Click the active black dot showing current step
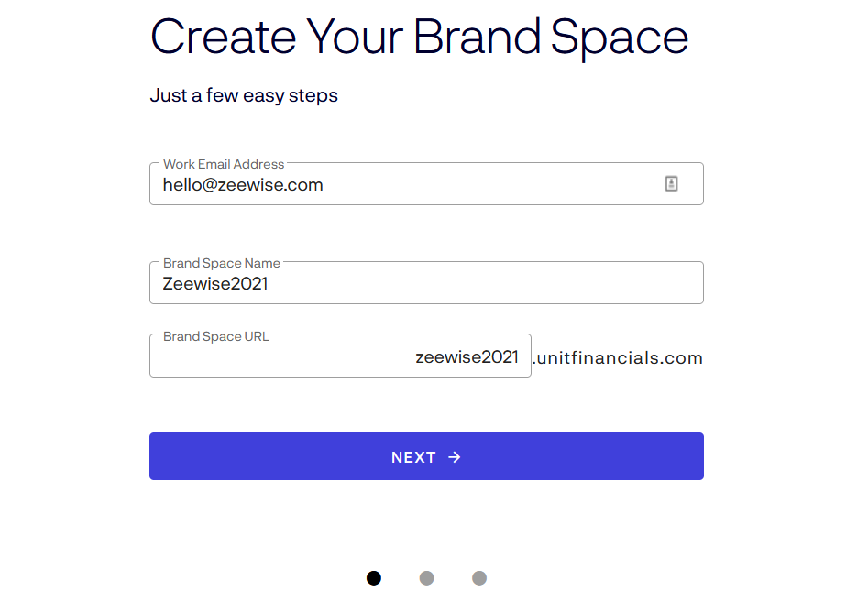 click(374, 578)
